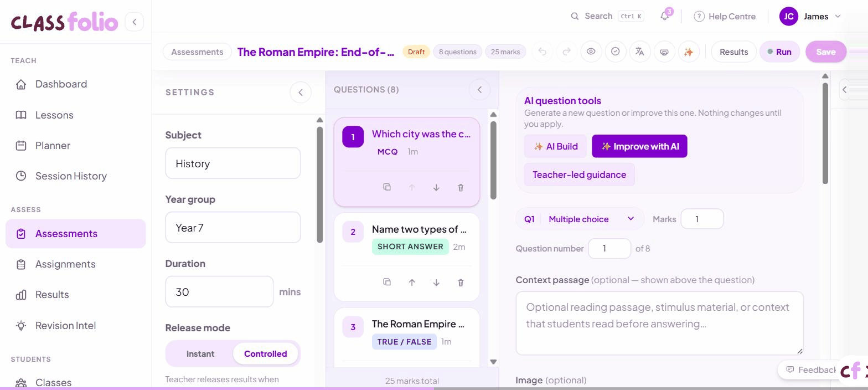Click the JC user avatar
Image resolution: width=868 pixels, height=390 pixels.
[789, 16]
